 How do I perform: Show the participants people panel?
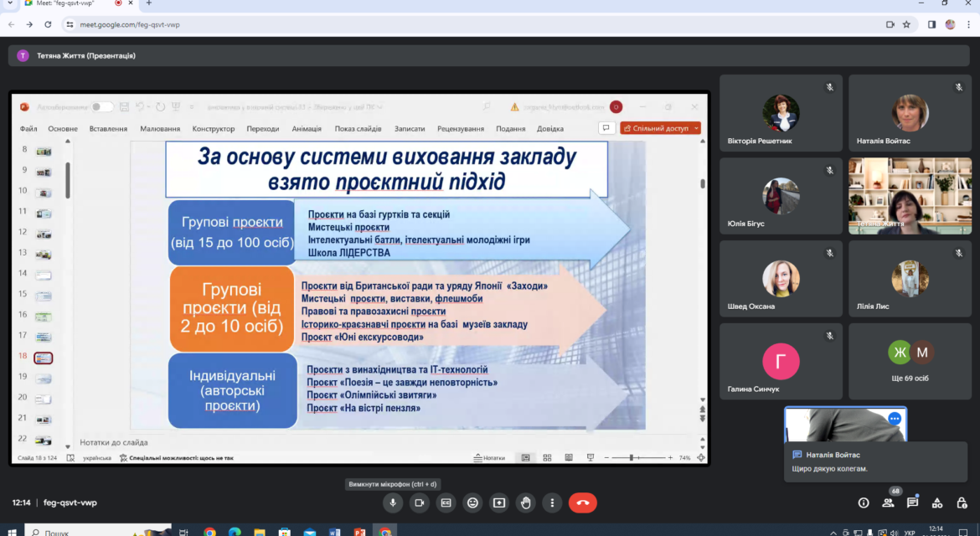(x=888, y=502)
